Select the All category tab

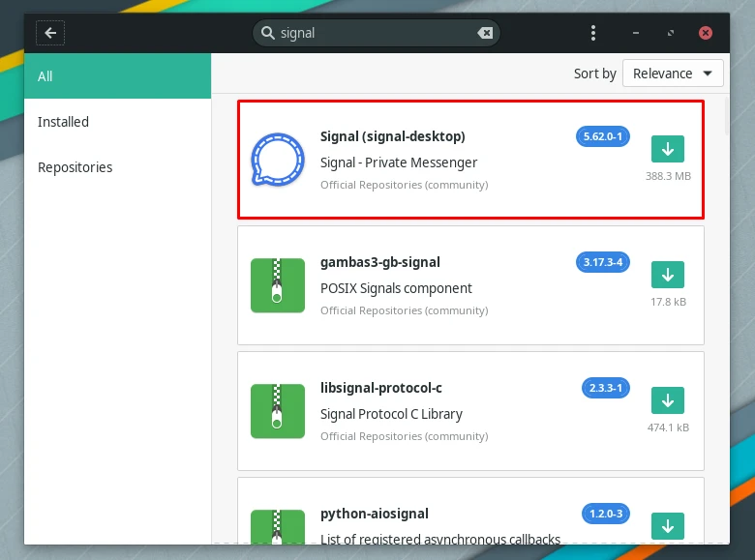[117, 76]
